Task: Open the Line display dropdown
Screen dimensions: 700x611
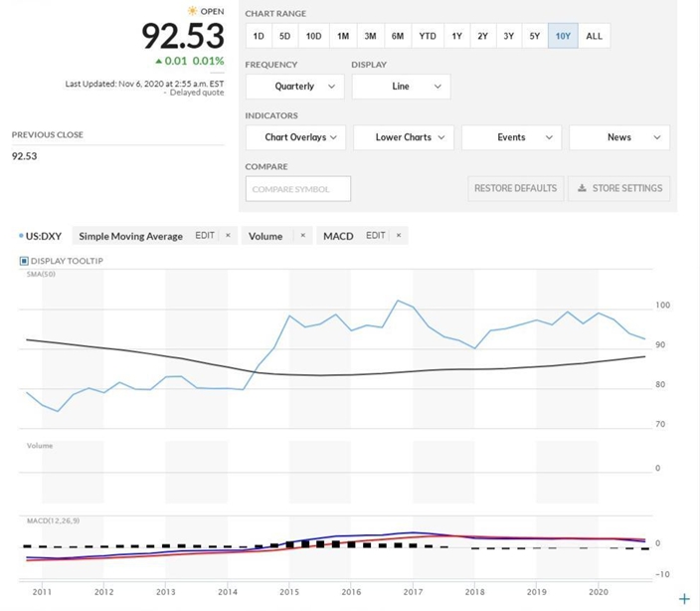Action: (x=401, y=87)
